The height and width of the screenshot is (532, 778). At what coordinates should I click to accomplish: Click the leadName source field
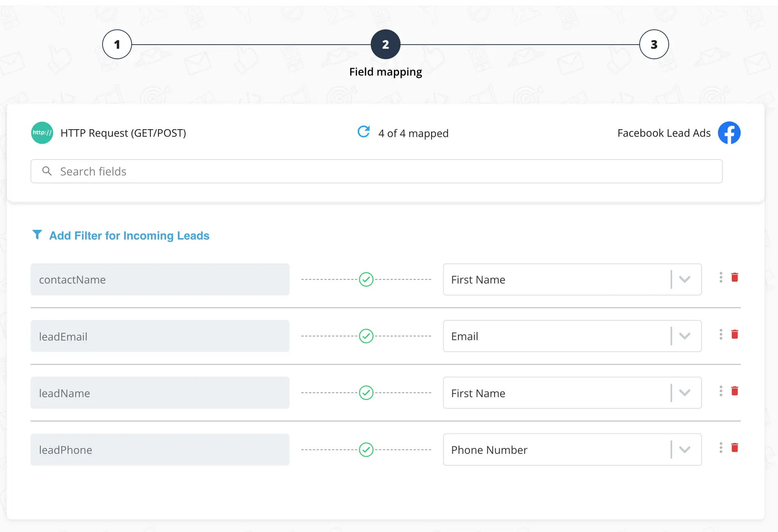160,393
